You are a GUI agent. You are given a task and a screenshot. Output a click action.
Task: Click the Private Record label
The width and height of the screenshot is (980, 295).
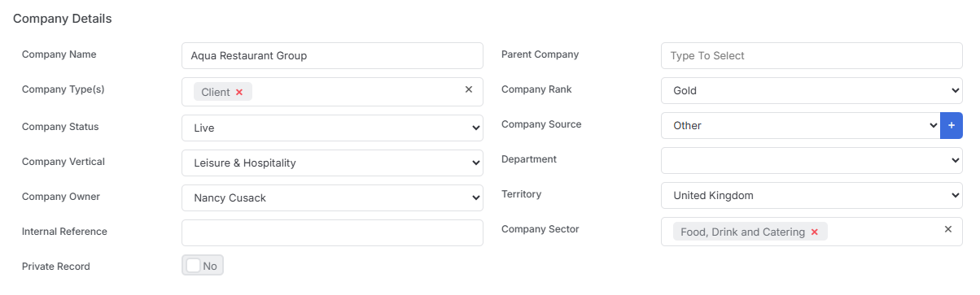point(56,266)
